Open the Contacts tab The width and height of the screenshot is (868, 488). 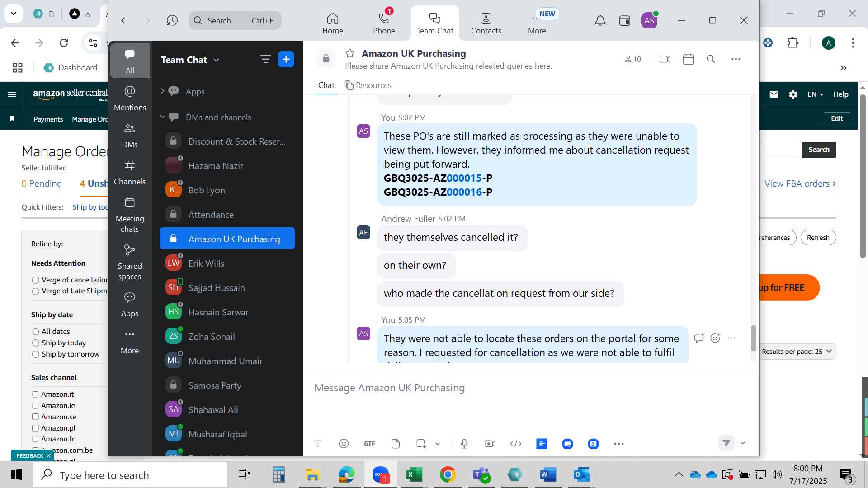point(486,23)
